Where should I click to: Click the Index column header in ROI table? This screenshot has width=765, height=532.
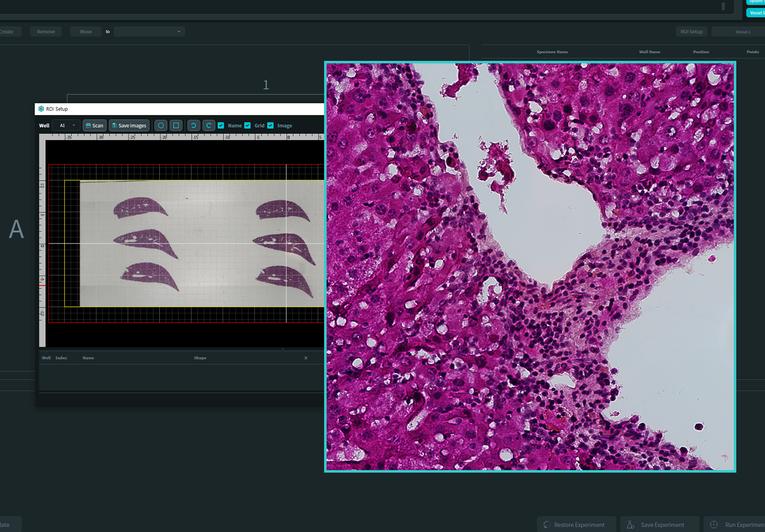pos(61,358)
